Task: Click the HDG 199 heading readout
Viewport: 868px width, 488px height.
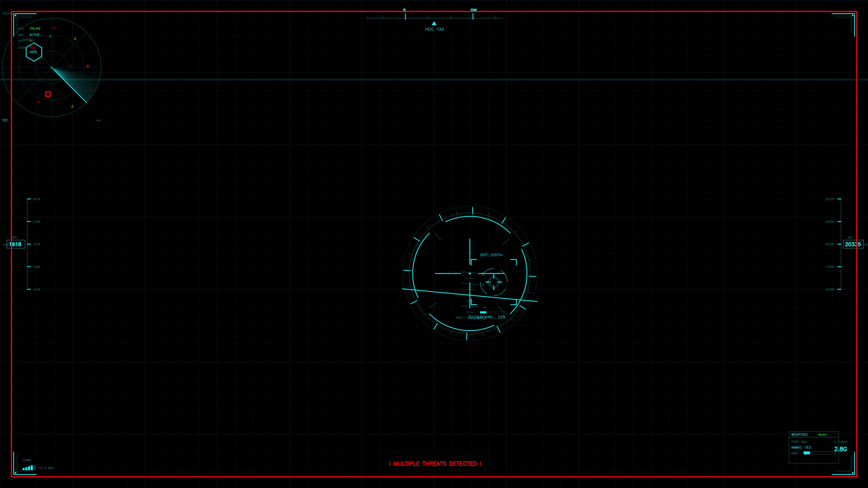Action: (x=434, y=29)
